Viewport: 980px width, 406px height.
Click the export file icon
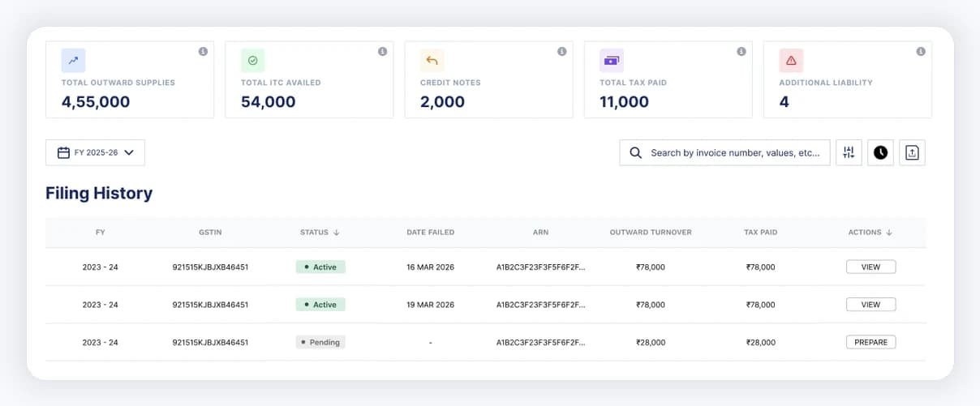click(x=912, y=152)
